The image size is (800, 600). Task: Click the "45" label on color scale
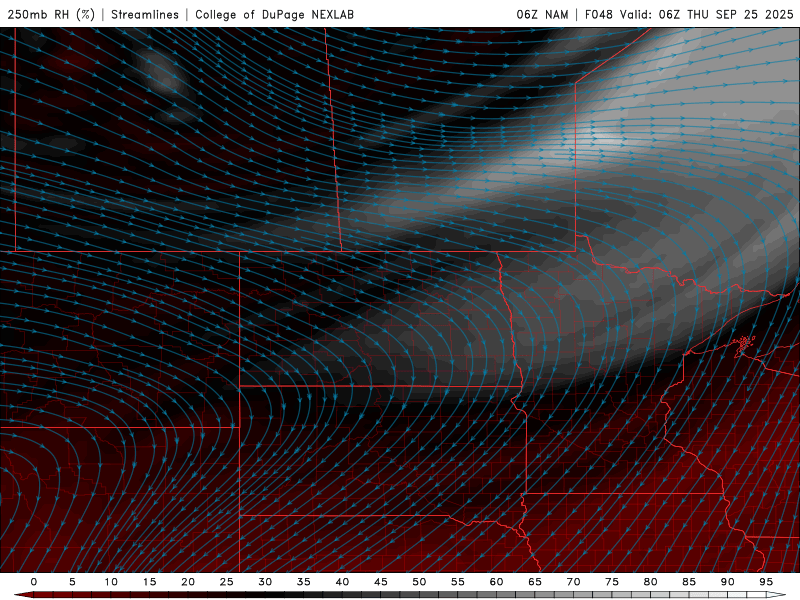(x=381, y=582)
